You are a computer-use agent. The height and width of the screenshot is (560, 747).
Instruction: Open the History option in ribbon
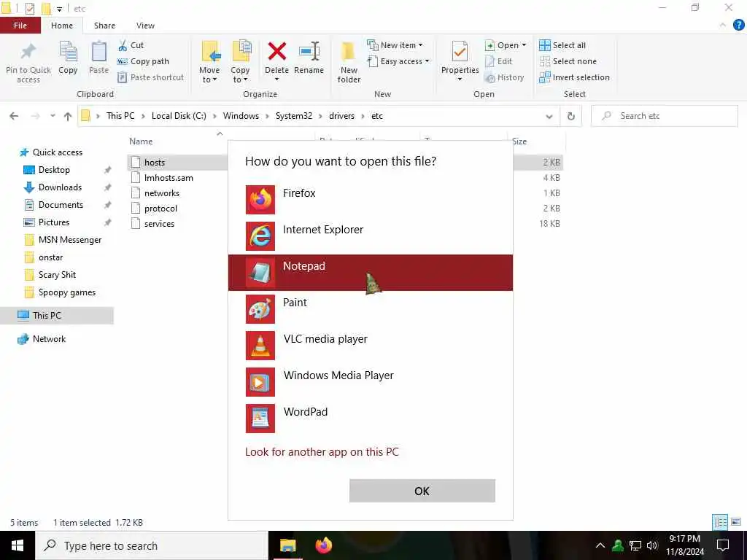pyautogui.click(x=505, y=77)
